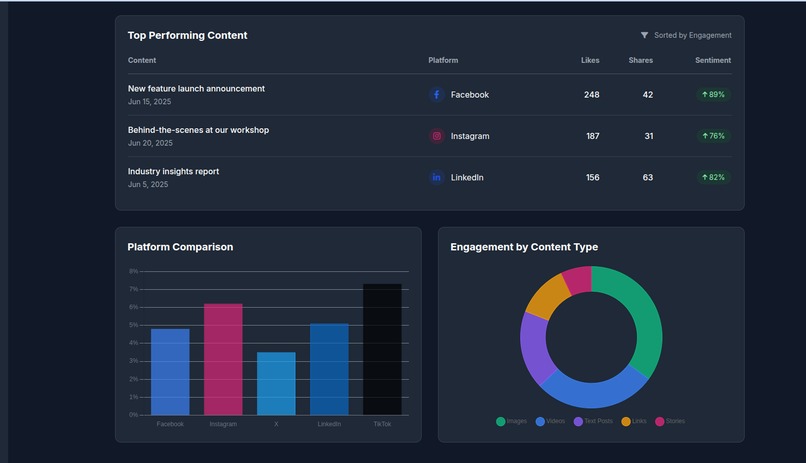Click the Engagement by Content Type heading
806x463 pixels.
tap(524, 247)
